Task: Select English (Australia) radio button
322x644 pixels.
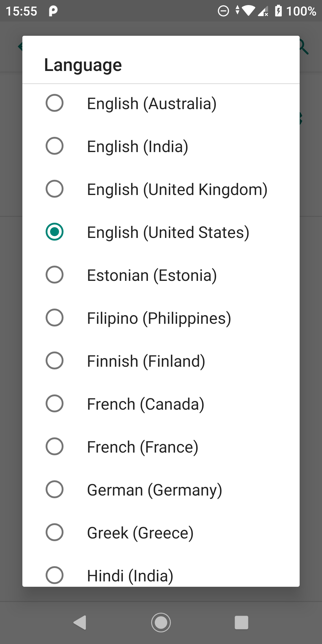Action: coord(55,103)
